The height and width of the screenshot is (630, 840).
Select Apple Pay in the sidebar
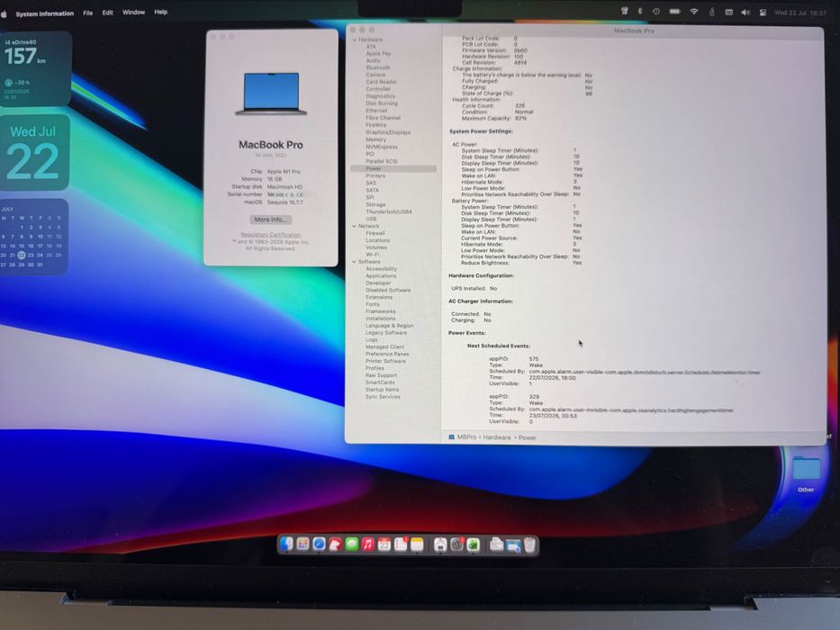tap(378, 54)
